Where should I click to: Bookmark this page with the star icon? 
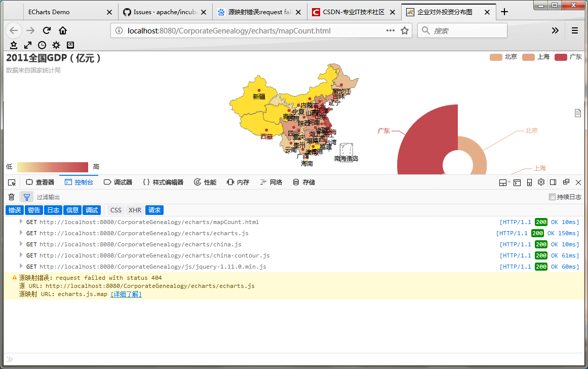[405, 31]
